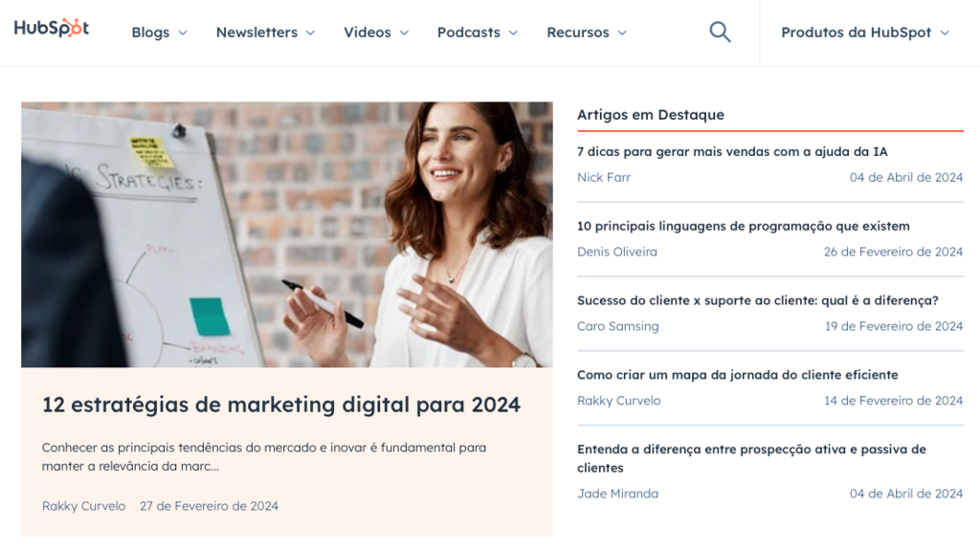The height and width of the screenshot is (551, 980).
Task: Click the Caro Samsing author link
Action: coord(617,325)
